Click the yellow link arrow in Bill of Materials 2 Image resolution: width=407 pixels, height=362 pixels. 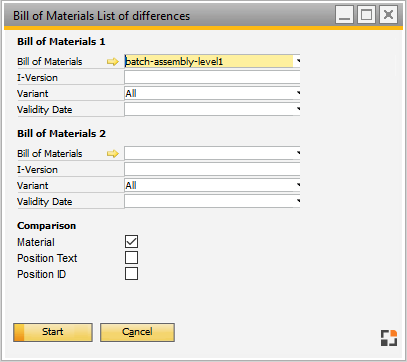tap(113, 154)
